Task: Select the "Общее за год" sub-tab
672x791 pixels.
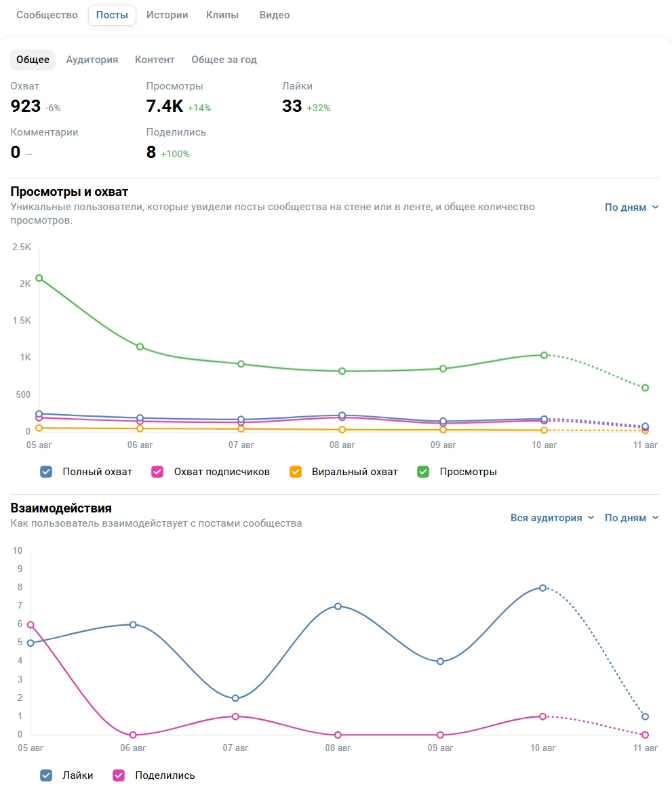Action: tap(224, 60)
